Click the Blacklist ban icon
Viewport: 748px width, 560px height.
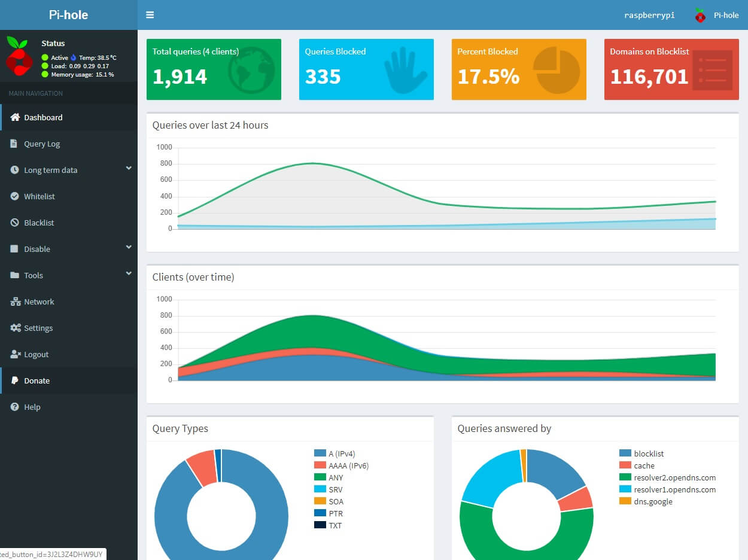(x=15, y=223)
